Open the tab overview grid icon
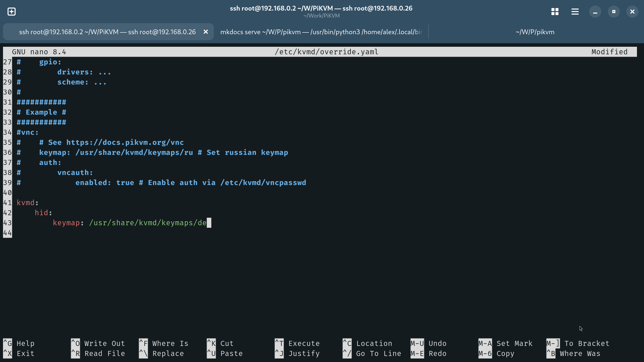This screenshot has height=362, width=644. pyautogui.click(x=555, y=12)
